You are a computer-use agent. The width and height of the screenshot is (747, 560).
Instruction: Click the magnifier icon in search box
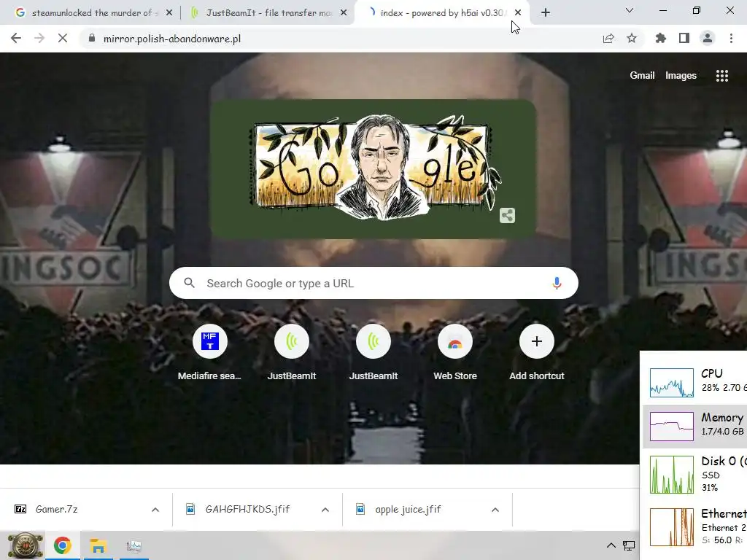(x=189, y=284)
